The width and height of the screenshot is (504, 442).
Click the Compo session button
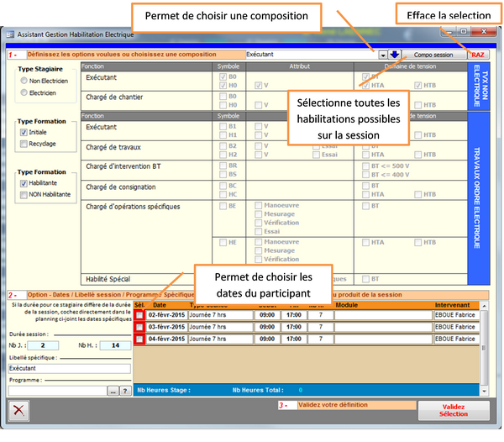click(x=433, y=55)
